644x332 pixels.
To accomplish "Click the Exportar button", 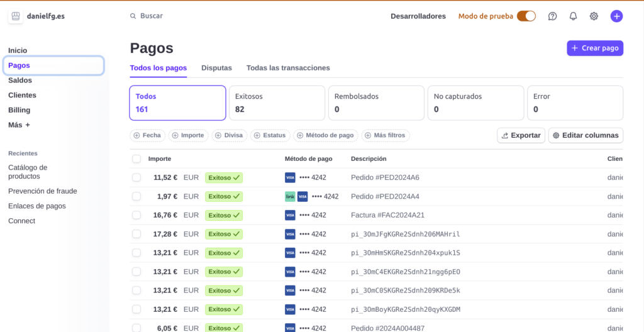I will click(x=521, y=135).
